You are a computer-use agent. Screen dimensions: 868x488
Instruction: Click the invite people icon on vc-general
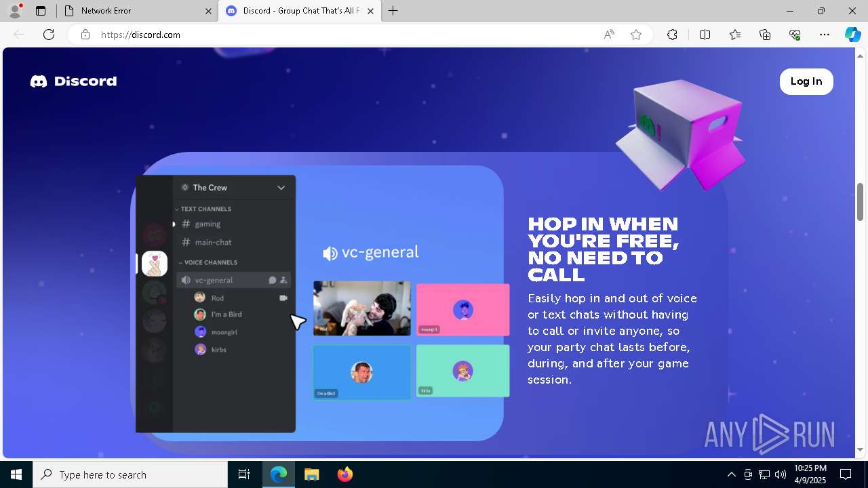pos(283,280)
